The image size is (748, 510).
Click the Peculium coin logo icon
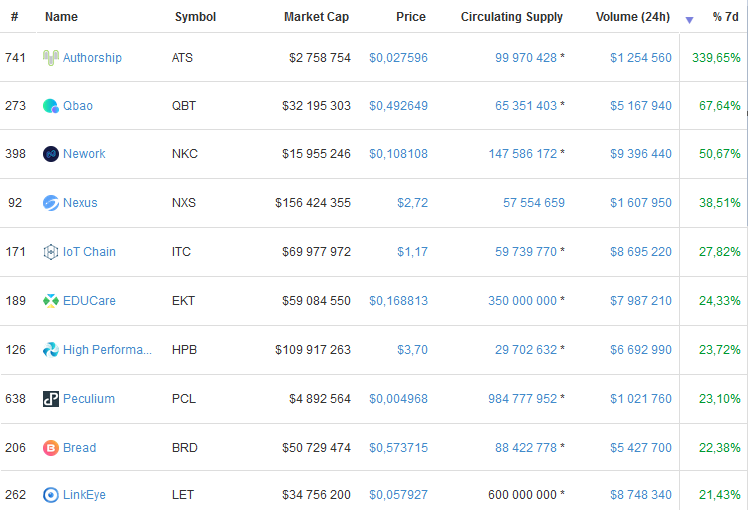[x=51, y=399]
